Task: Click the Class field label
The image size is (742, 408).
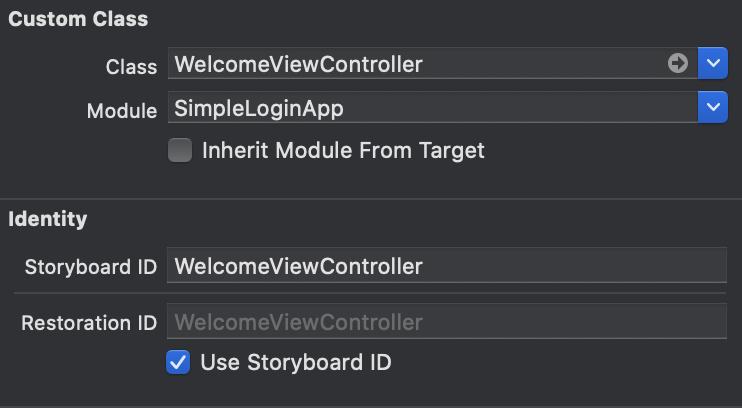Action: [x=131, y=66]
